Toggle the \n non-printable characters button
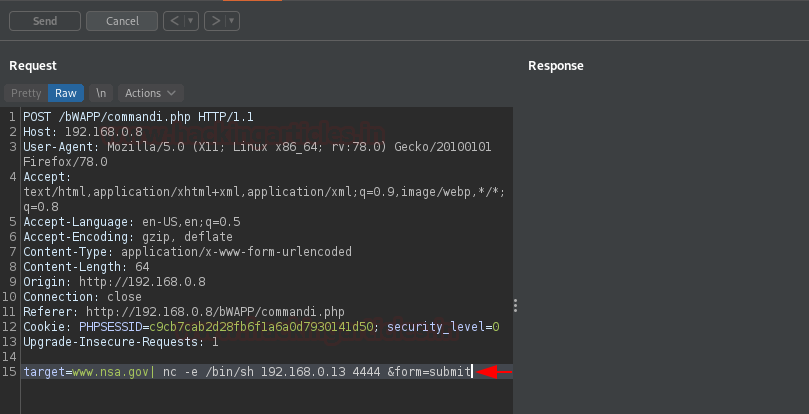The width and height of the screenshot is (809, 414). tap(101, 93)
